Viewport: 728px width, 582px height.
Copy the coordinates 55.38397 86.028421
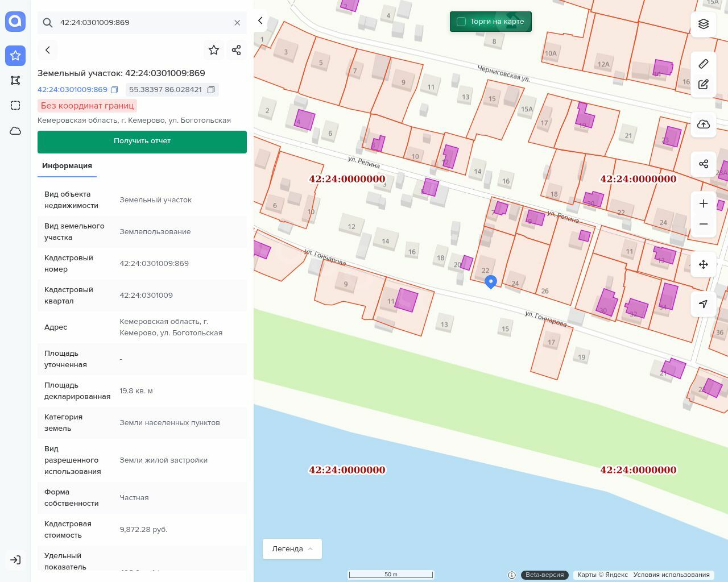pyautogui.click(x=211, y=90)
